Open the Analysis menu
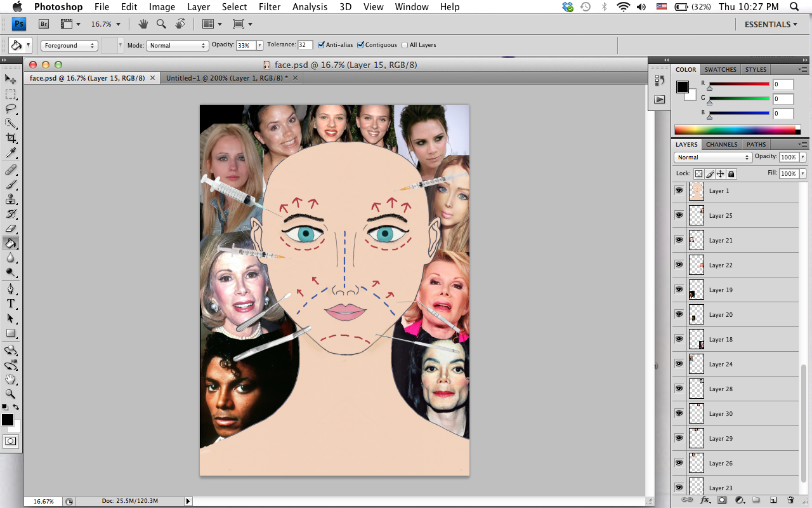This screenshot has height=508, width=812. click(x=311, y=7)
